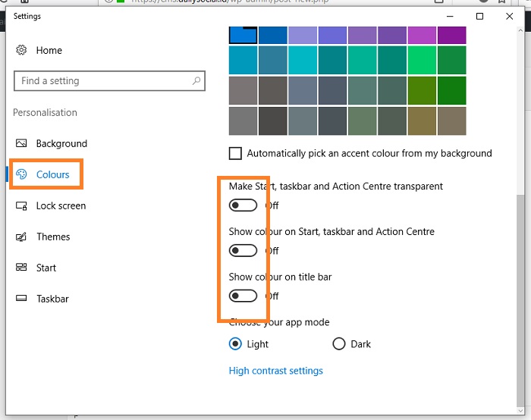Click the Lock screen icon

(21, 205)
